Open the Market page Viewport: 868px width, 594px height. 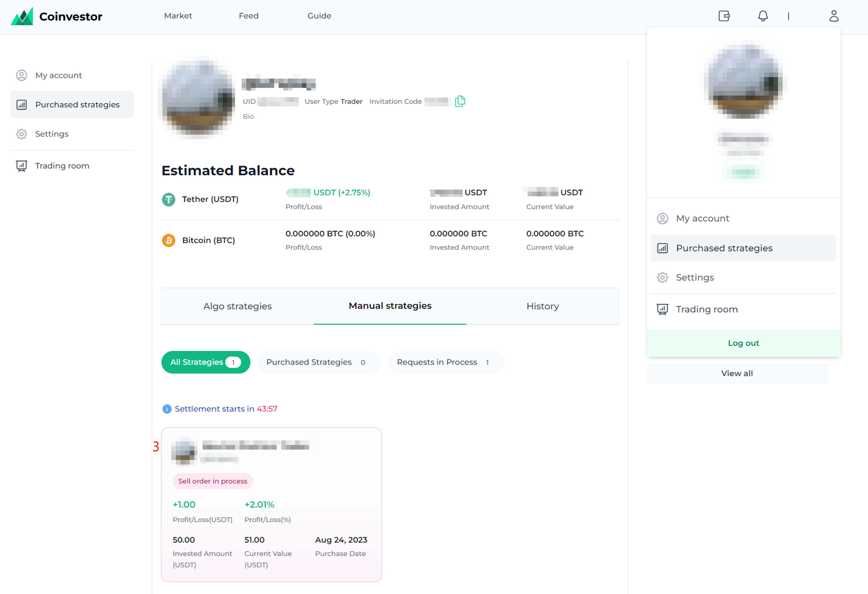pyautogui.click(x=178, y=16)
